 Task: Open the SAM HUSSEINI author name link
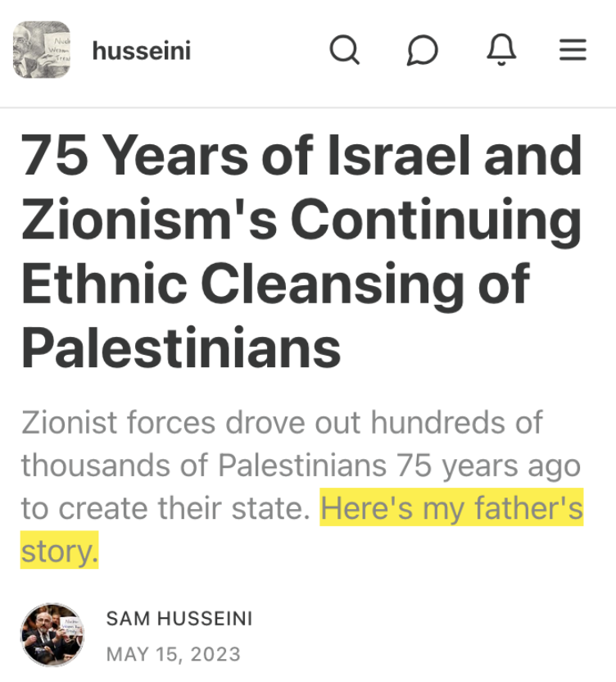coord(179,620)
